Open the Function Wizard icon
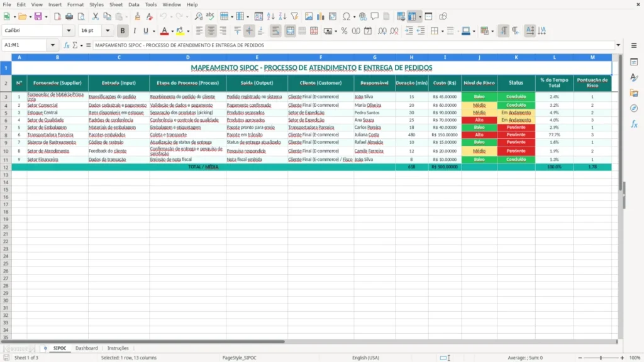The image size is (644, 362). (x=67, y=45)
